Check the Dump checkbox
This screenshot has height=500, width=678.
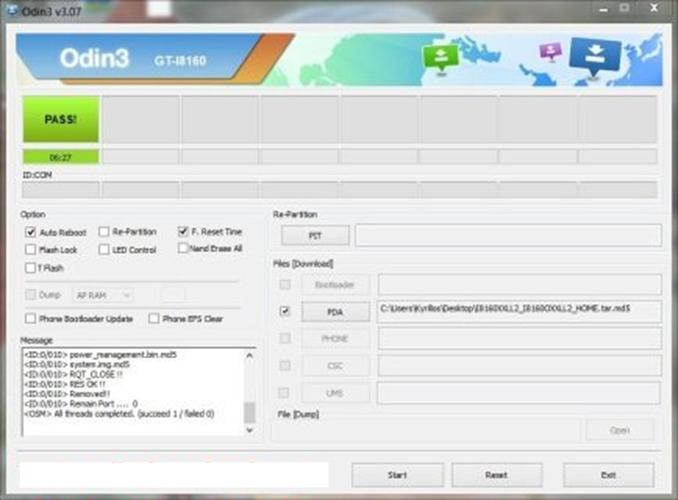pyautogui.click(x=30, y=295)
